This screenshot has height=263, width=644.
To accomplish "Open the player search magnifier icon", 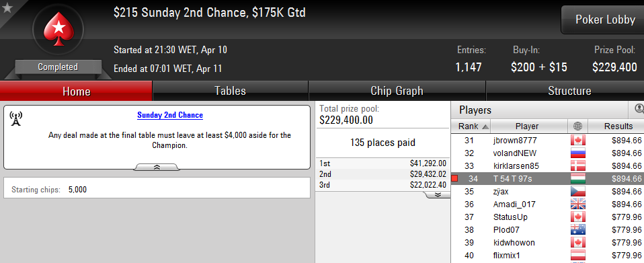I will (639, 109).
